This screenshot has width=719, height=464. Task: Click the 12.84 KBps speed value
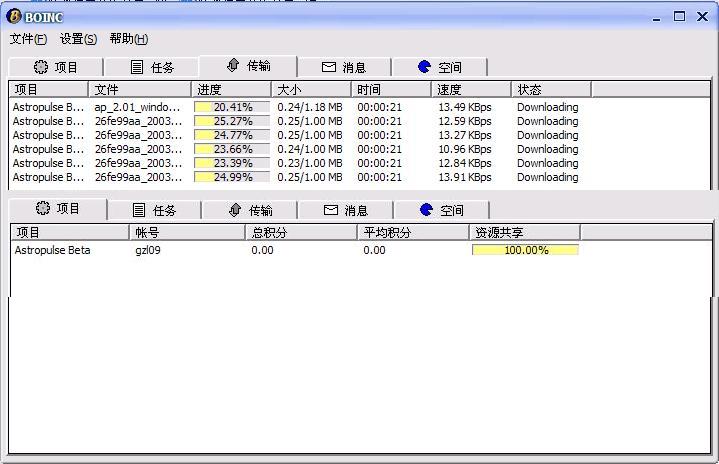point(465,163)
